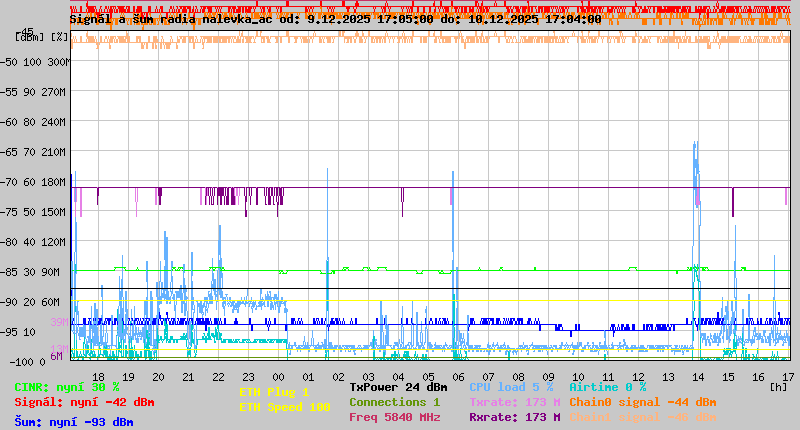Select the '20' hour tick label
The image size is (800, 430).
[159, 377]
